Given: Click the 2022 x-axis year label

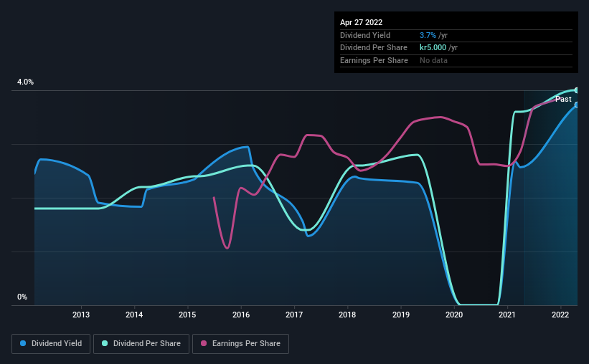Looking at the screenshot, I should (x=560, y=315).
